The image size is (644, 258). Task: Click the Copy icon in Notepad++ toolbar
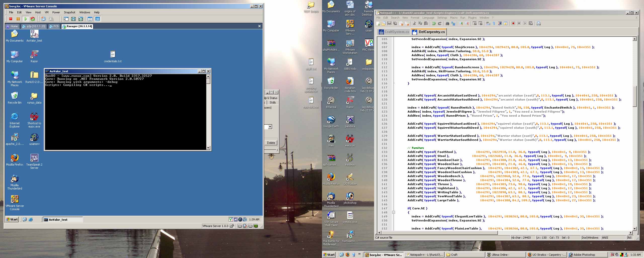click(x=420, y=23)
